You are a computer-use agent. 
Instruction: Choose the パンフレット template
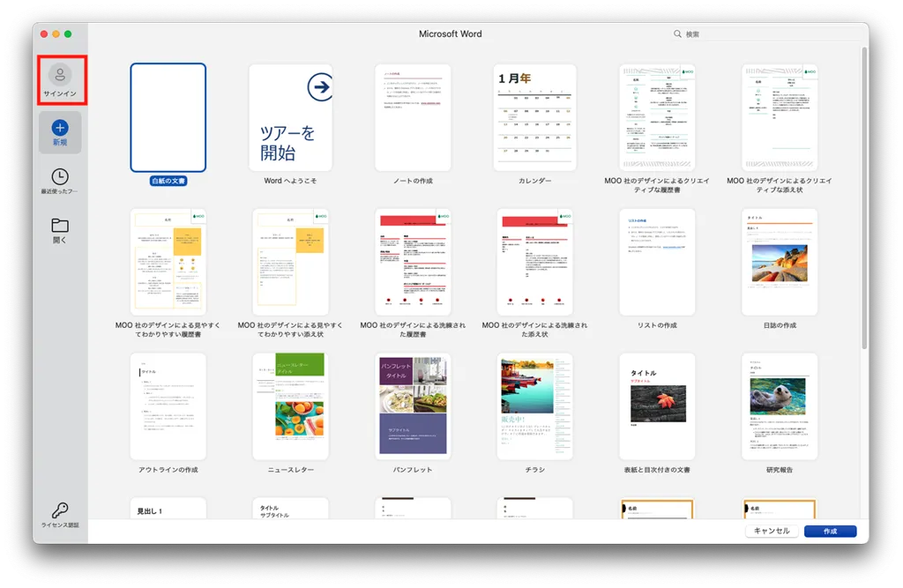pos(413,406)
